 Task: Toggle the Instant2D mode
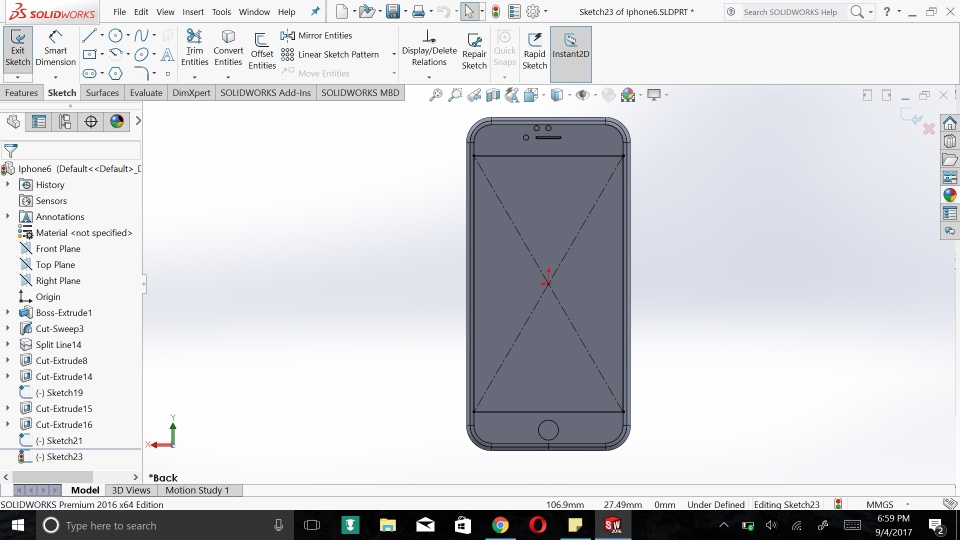click(571, 54)
